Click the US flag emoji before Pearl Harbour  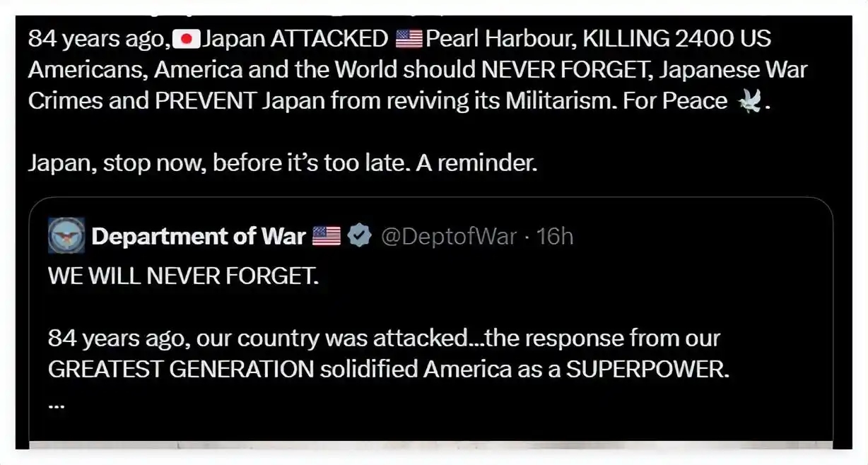[409, 38]
